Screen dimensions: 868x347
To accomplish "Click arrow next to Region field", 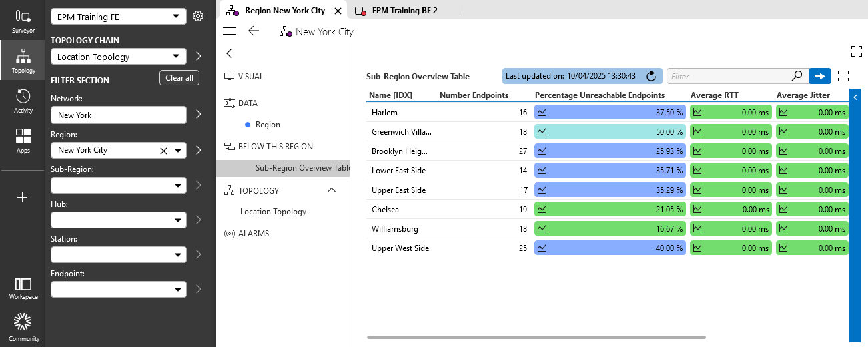I will pos(199,150).
